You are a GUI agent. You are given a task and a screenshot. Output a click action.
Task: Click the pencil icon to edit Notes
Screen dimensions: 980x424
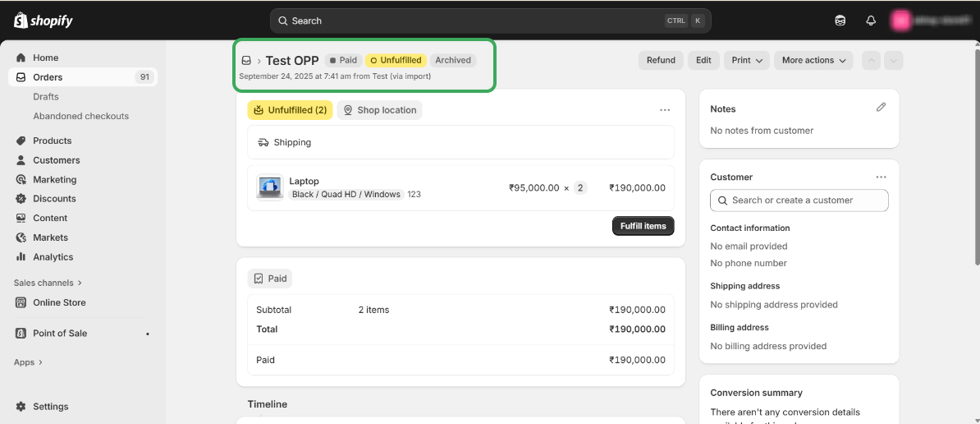click(881, 107)
